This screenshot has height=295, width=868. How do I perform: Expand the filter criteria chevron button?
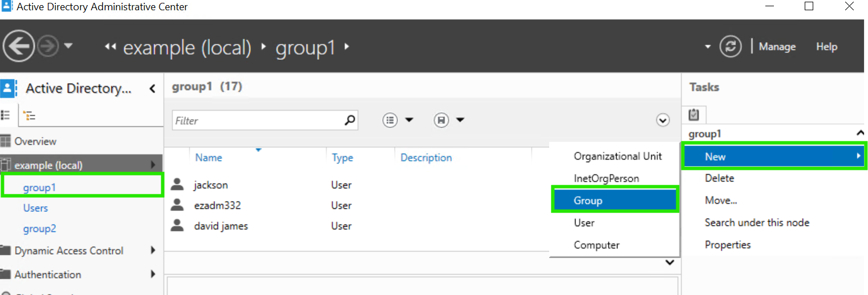pos(662,120)
